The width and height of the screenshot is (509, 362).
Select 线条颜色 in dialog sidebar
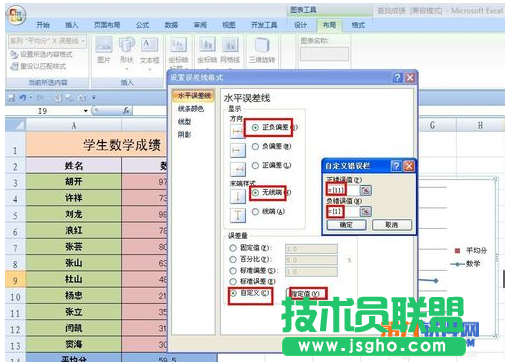click(x=191, y=109)
